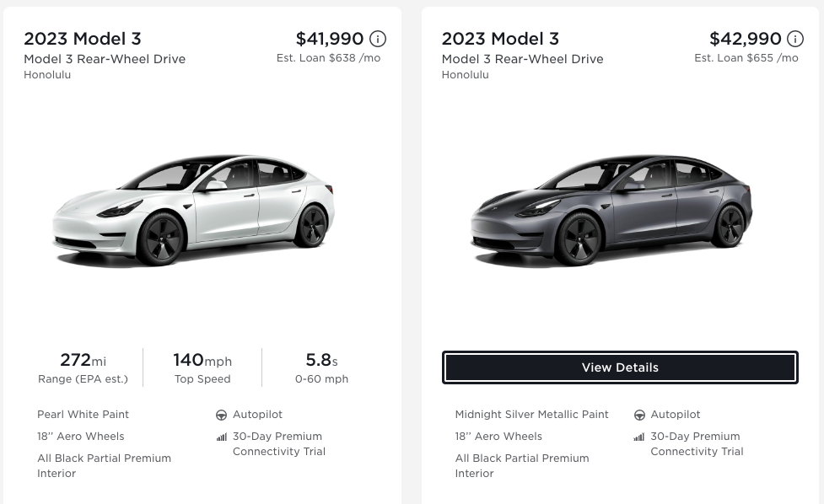Click info icon next to $42,990 price

click(x=795, y=39)
